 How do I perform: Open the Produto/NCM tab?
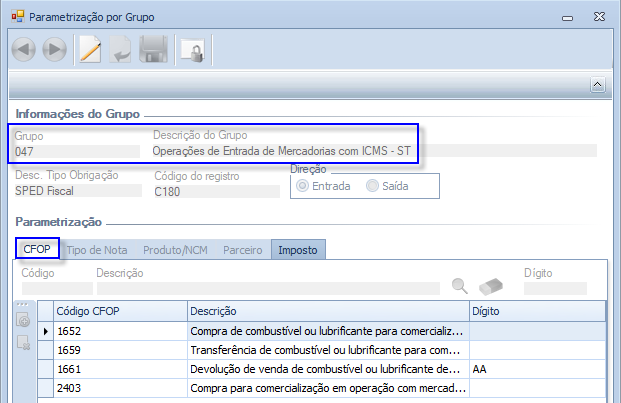point(175,250)
